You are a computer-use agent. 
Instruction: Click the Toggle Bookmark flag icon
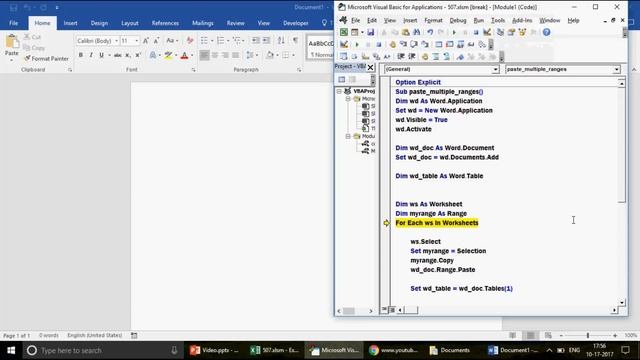click(x=460, y=56)
